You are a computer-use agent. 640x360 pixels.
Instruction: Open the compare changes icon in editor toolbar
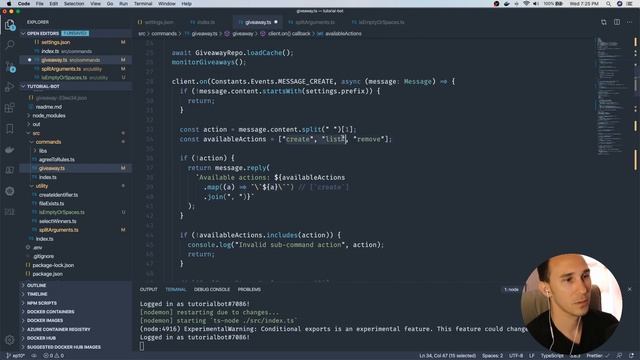pyautogui.click(x=604, y=22)
